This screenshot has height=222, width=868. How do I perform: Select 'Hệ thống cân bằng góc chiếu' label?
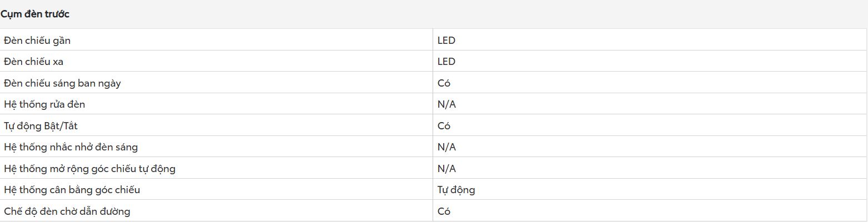(x=72, y=190)
